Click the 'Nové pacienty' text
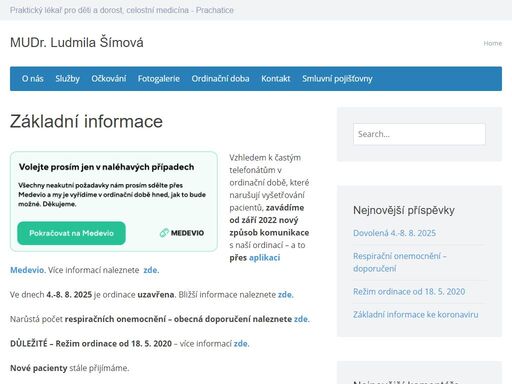 (39, 368)
